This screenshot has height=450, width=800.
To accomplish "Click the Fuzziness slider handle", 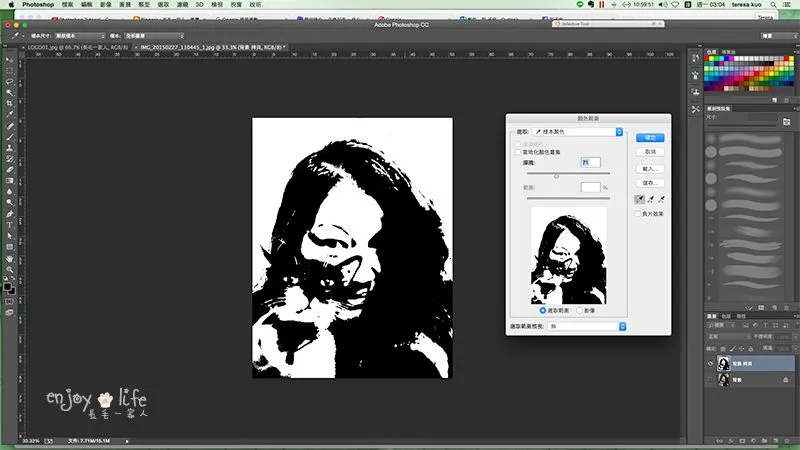I will (556, 176).
